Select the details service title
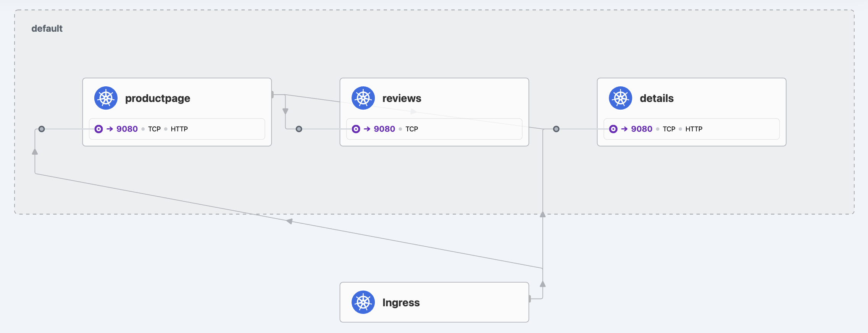868x333 pixels. coord(657,98)
